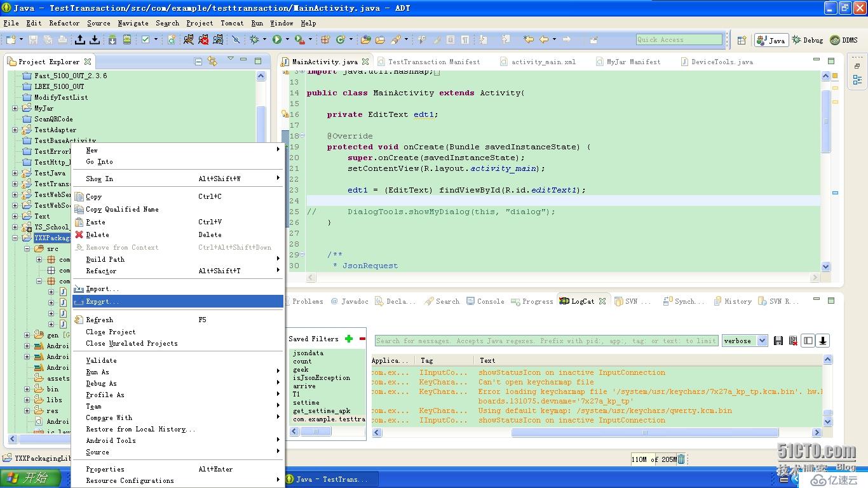868x488 pixels.
Task: Open the Run button dropdown arrow
Action: tap(287, 39)
